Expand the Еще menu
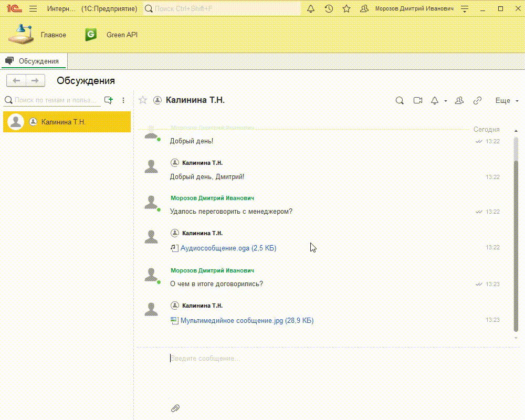Viewport: 525px width, 420px height. pos(507,100)
